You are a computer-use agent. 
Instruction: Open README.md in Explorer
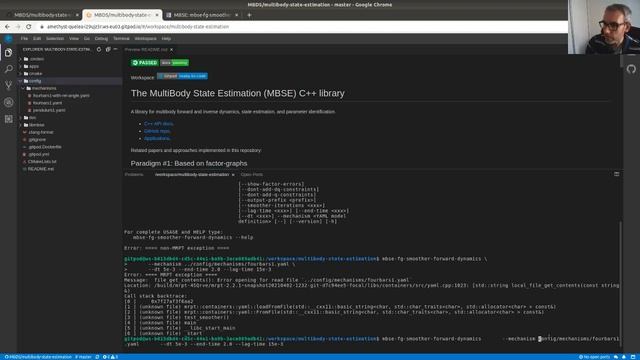click(41, 169)
